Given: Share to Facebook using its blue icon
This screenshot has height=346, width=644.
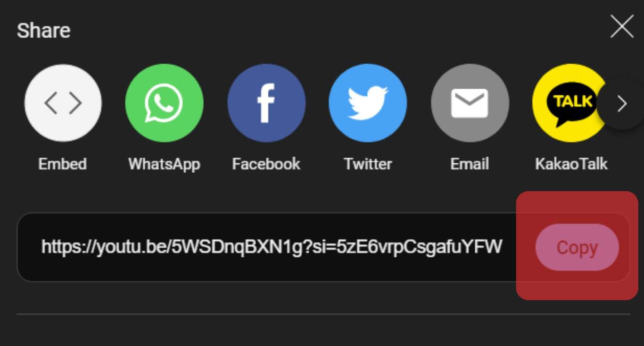Looking at the screenshot, I should point(266,103).
